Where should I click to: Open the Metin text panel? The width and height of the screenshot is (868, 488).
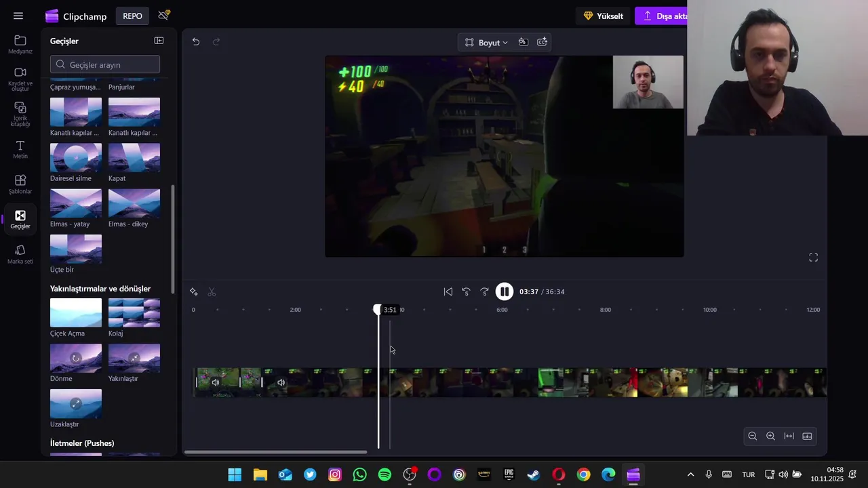click(20, 150)
